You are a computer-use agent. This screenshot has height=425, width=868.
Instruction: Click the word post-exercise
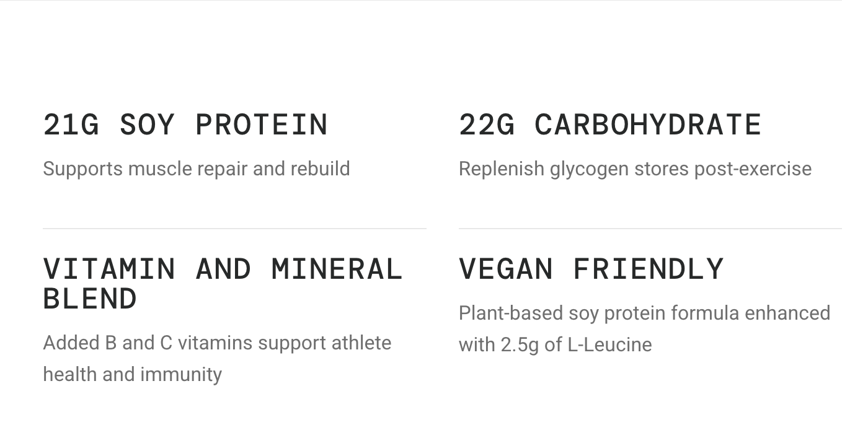tap(753, 169)
